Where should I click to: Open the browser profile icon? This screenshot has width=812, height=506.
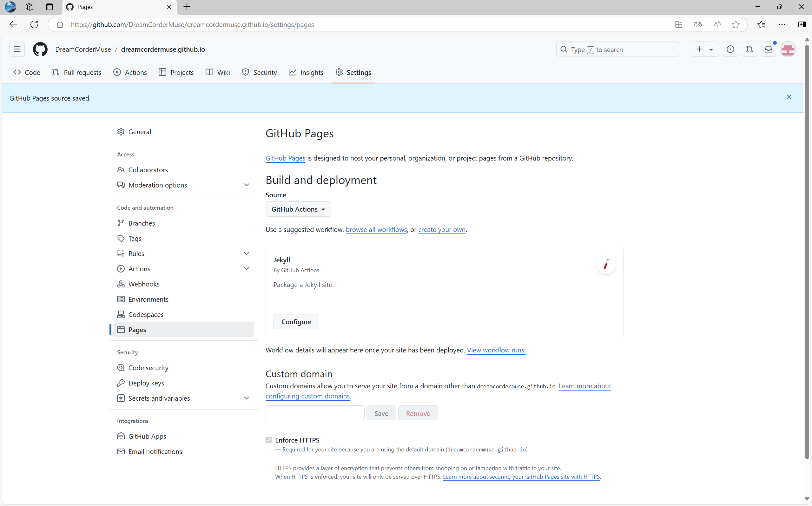(10, 7)
